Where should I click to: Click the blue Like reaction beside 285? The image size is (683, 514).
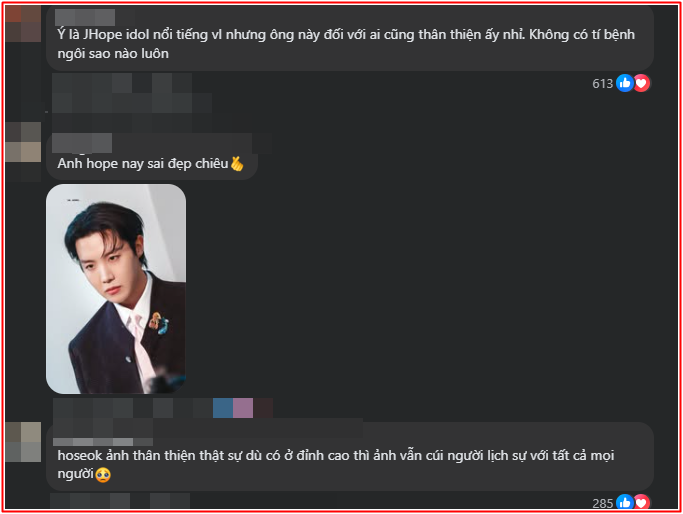(x=625, y=502)
